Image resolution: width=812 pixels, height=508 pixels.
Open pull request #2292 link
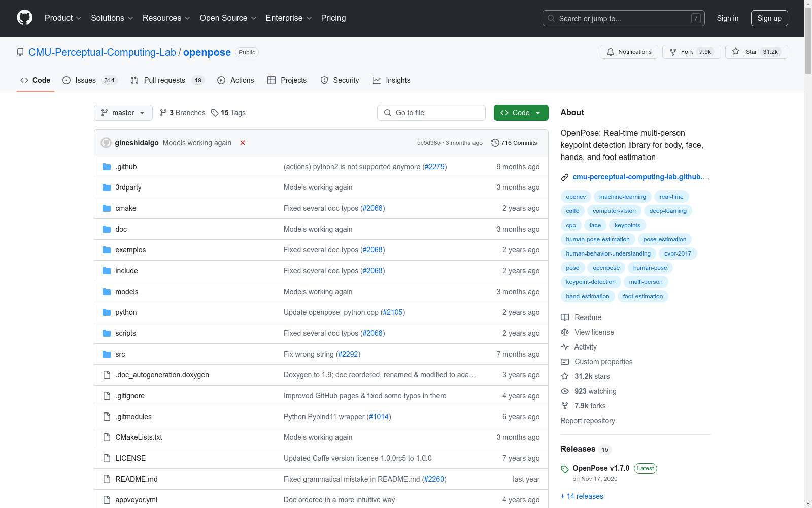[x=348, y=354]
